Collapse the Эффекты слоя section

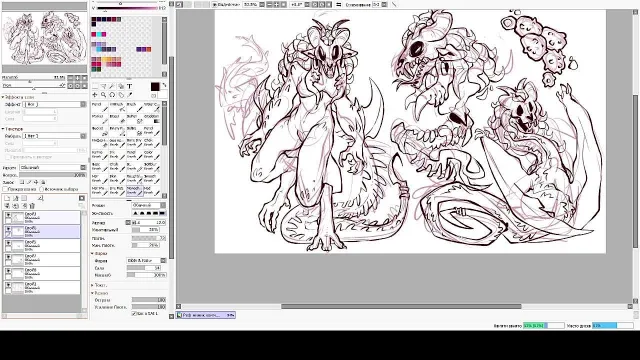(3, 97)
